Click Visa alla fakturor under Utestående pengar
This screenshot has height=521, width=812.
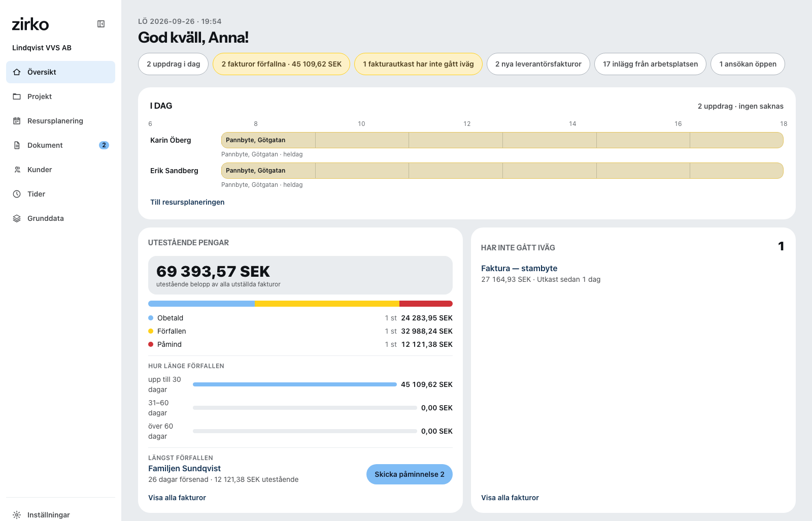coord(177,498)
